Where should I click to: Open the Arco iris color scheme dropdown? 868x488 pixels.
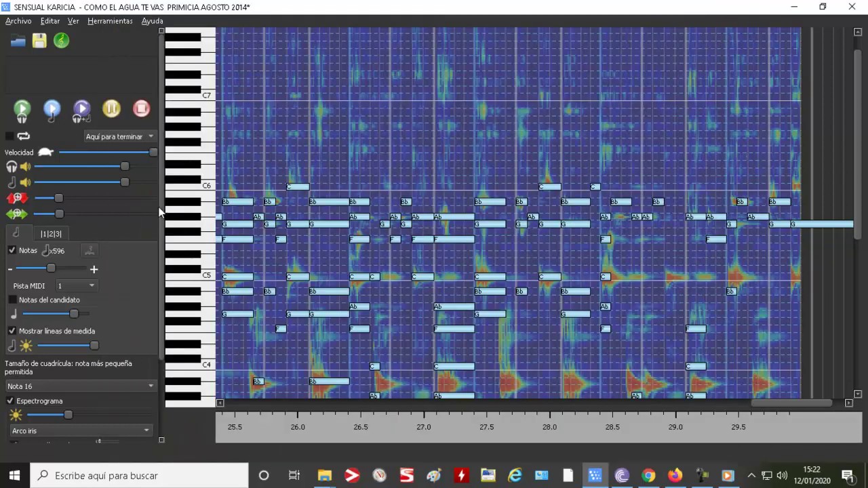coord(80,430)
